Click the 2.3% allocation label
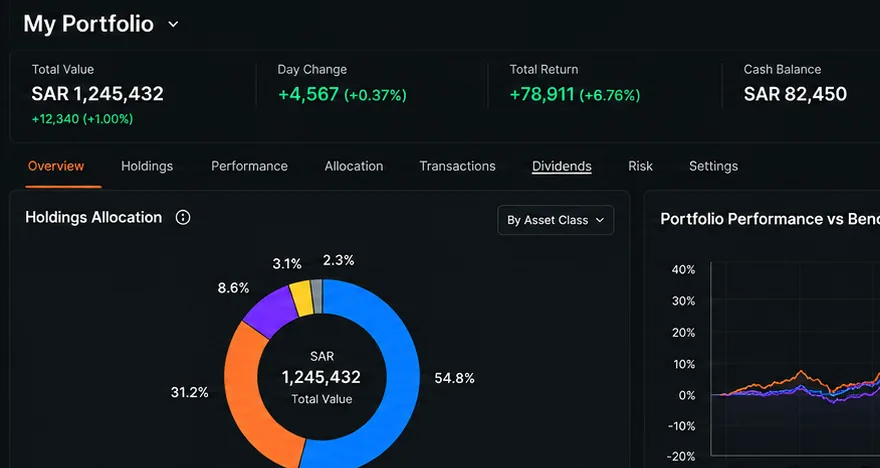This screenshot has width=880, height=468. (339, 260)
